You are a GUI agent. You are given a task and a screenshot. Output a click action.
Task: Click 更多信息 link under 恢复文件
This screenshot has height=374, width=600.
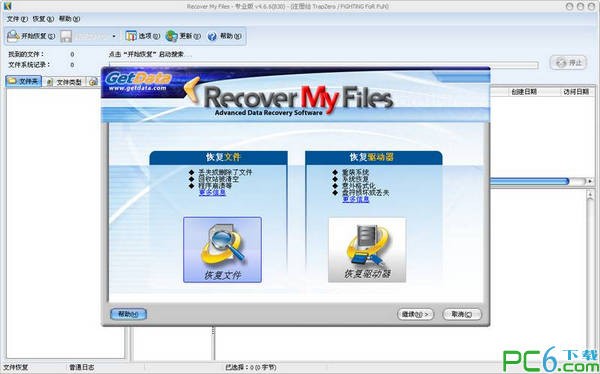coord(212,192)
